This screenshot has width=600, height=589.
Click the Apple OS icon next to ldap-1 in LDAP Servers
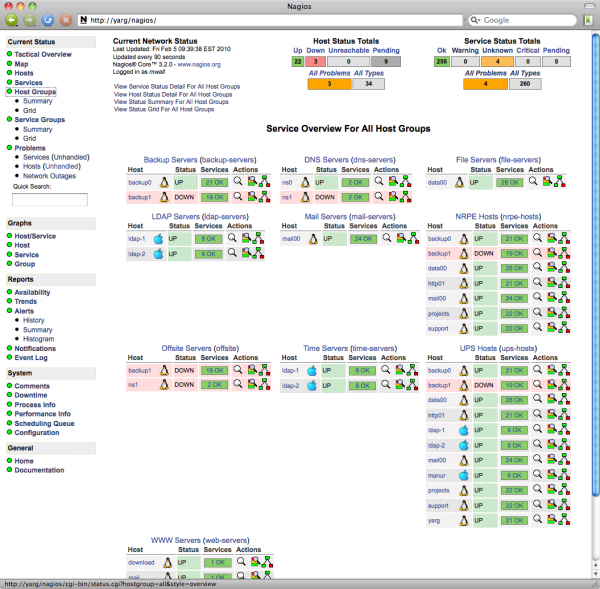(x=157, y=240)
